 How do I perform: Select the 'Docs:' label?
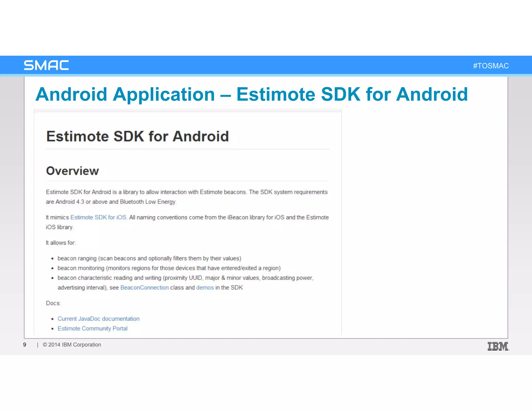[53, 303]
